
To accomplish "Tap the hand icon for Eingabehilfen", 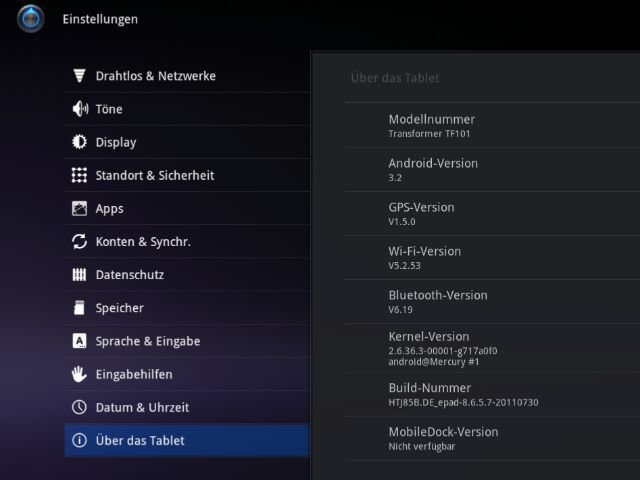I will tap(79, 374).
